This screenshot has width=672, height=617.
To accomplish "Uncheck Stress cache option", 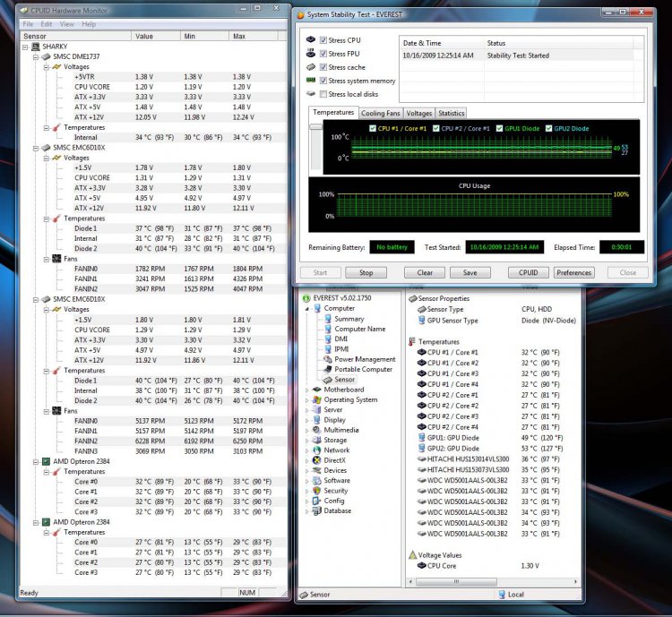I will [323, 67].
